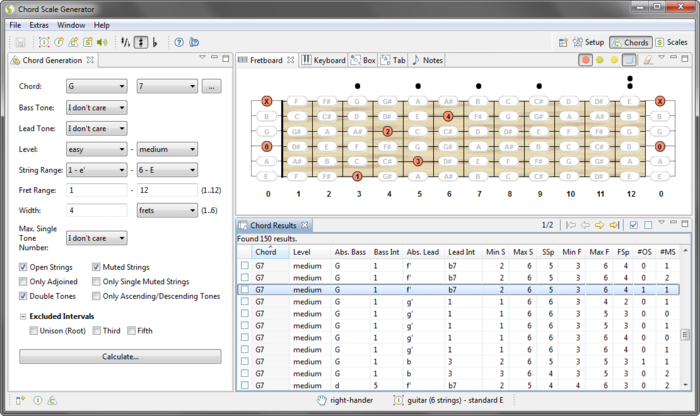Image resolution: width=700 pixels, height=416 pixels.
Task: Select the green fretboard marker color
Action: [x=600, y=60]
